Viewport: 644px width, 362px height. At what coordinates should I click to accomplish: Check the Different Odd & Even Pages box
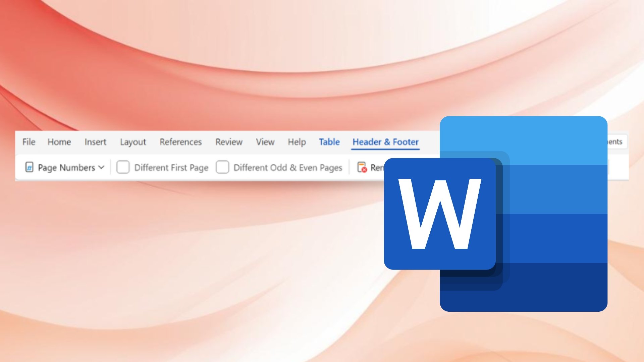tap(222, 167)
